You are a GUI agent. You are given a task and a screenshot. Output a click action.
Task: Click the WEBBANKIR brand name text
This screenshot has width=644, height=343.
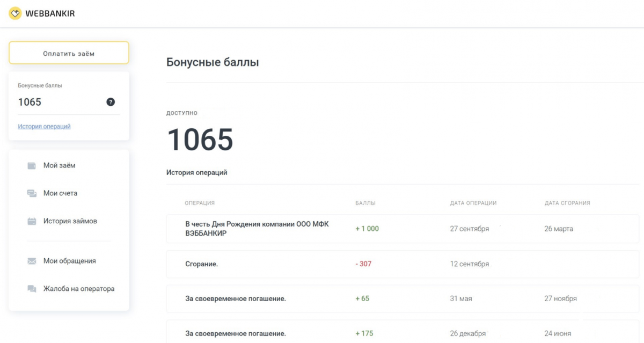[x=50, y=14]
